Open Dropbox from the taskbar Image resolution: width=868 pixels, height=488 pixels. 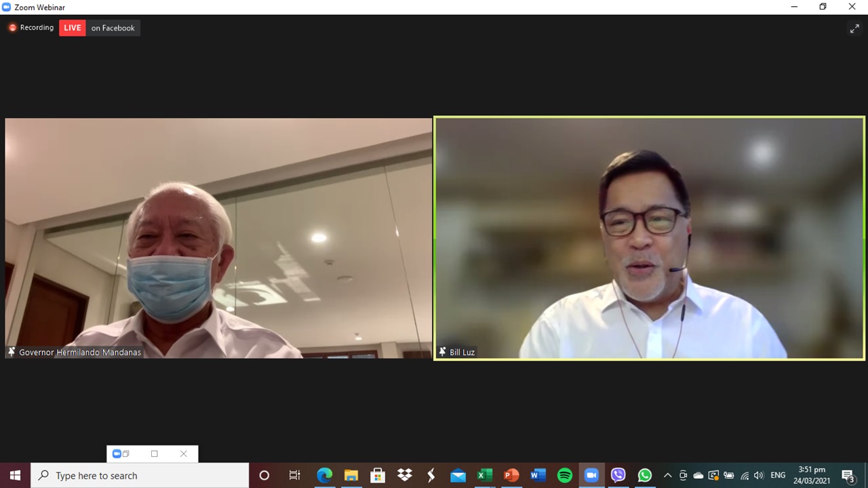coord(405,475)
